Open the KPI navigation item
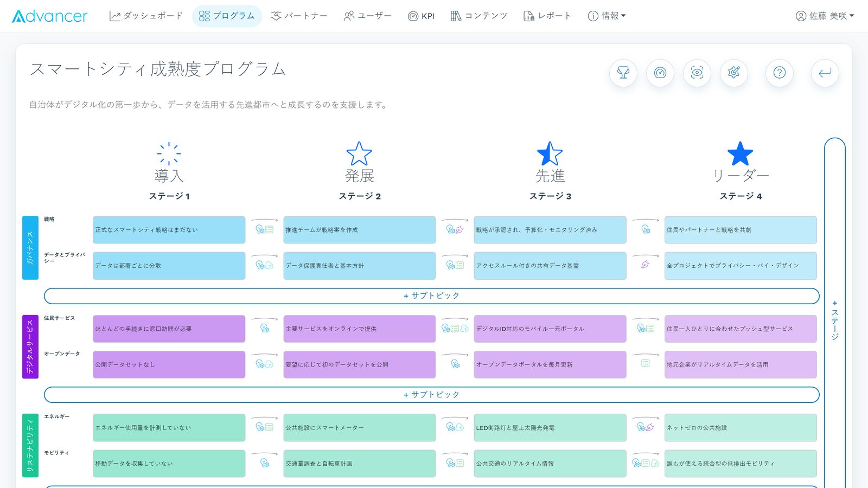868x488 pixels. pyautogui.click(x=421, y=16)
